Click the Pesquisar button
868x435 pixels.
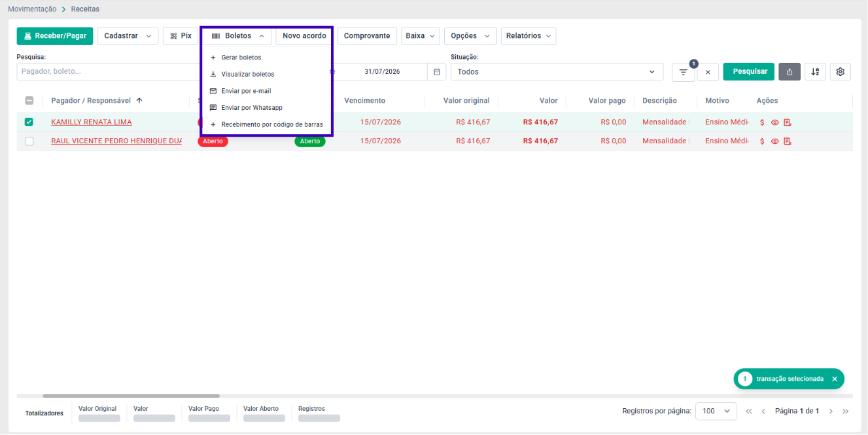tap(750, 71)
